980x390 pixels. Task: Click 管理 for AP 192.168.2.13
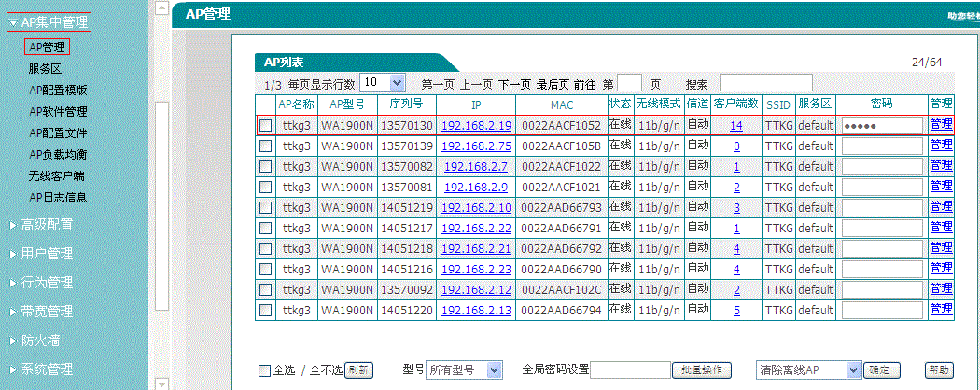[941, 309]
